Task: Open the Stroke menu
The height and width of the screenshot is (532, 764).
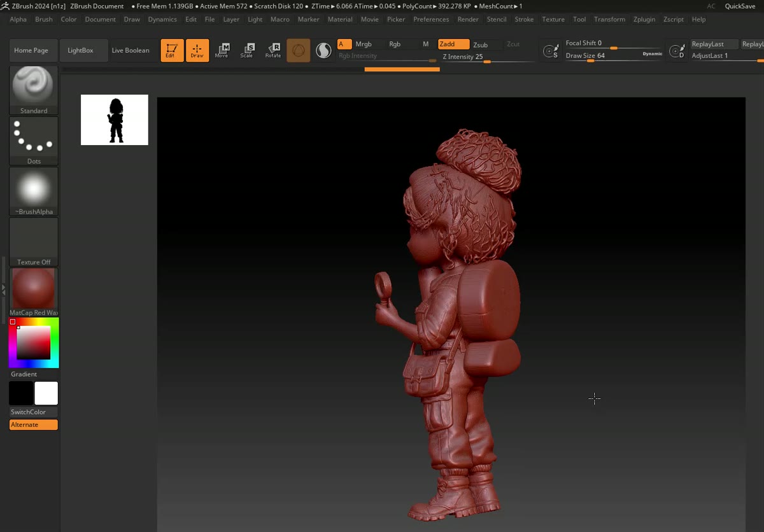Action: tap(524, 19)
